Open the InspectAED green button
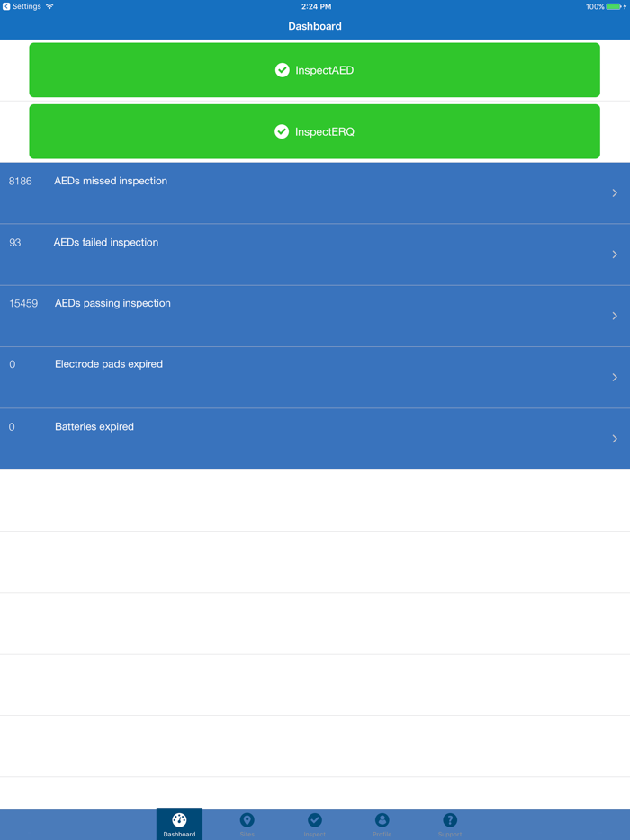Screen dimensions: 630x840 [x=314, y=70]
